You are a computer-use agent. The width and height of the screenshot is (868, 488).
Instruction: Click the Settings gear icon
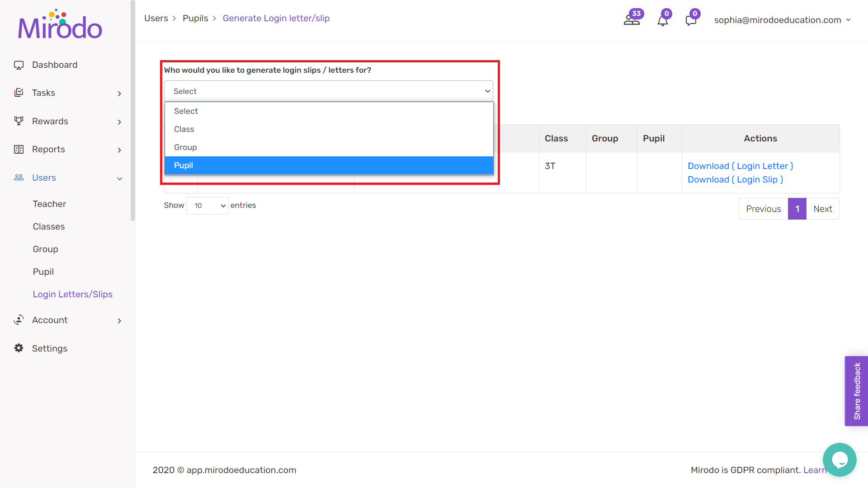click(x=19, y=348)
